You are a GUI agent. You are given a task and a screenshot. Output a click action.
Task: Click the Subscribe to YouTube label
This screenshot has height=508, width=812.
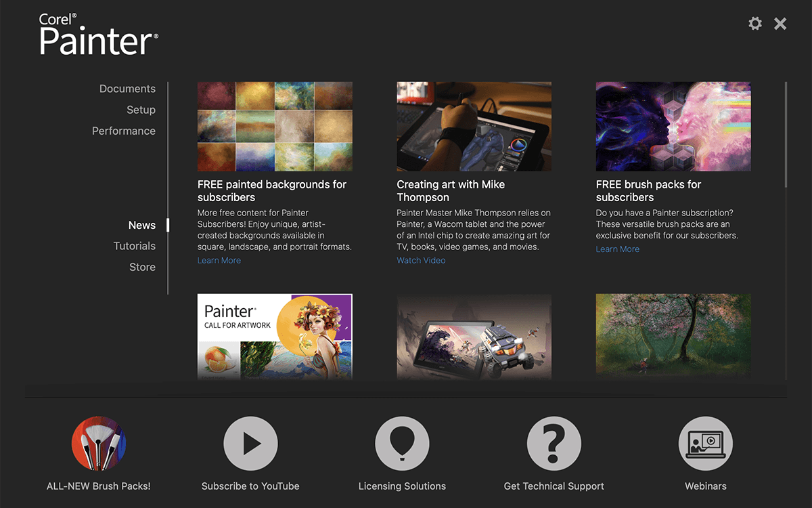click(x=250, y=486)
